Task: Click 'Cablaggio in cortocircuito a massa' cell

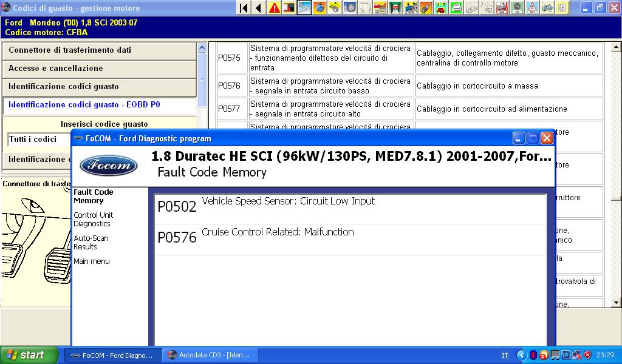Action: pyautogui.click(x=509, y=86)
